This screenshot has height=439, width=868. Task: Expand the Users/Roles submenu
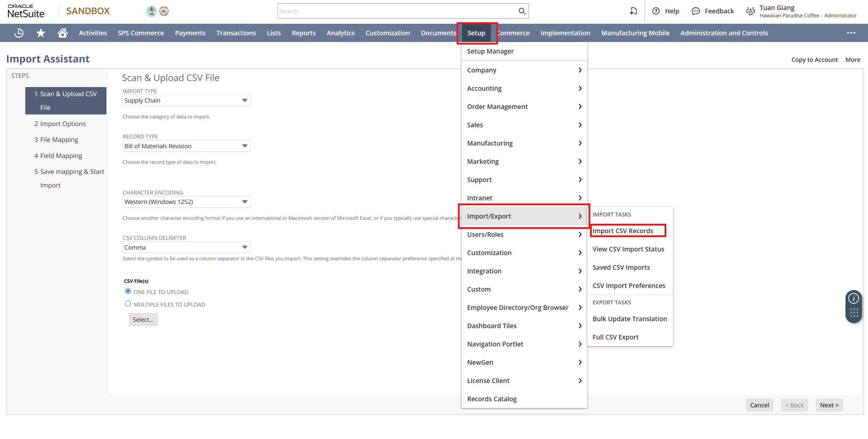[x=524, y=234]
